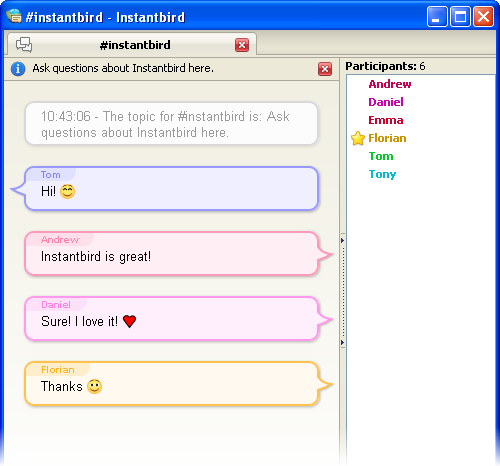
Task: Click Andrew's name in the pink bubble
Action: click(x=60, y=240)
